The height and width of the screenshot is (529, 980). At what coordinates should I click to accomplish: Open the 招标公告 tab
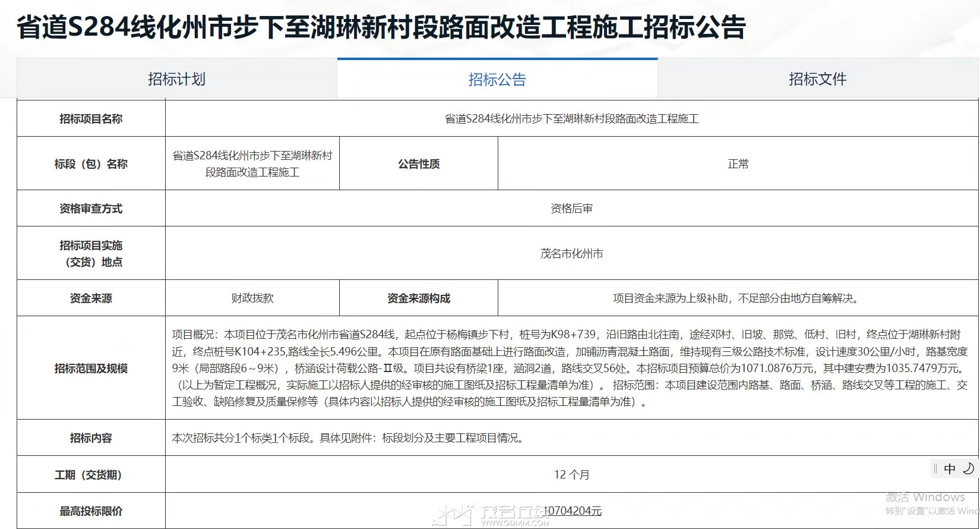497,78
